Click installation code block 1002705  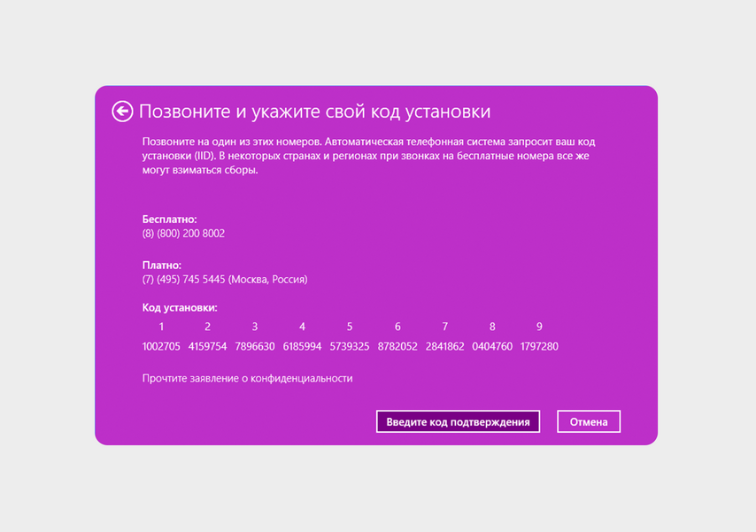pos(161,346)
